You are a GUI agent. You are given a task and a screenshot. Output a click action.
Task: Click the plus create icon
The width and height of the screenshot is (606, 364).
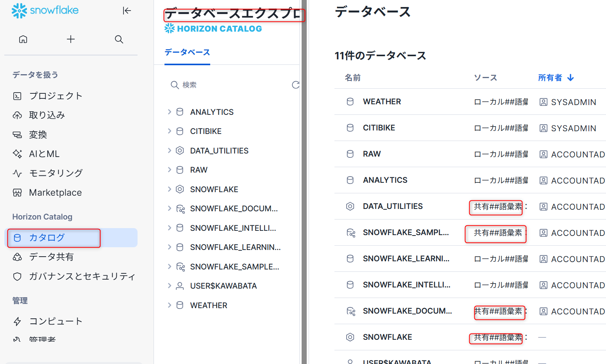(x=71, y=39)
